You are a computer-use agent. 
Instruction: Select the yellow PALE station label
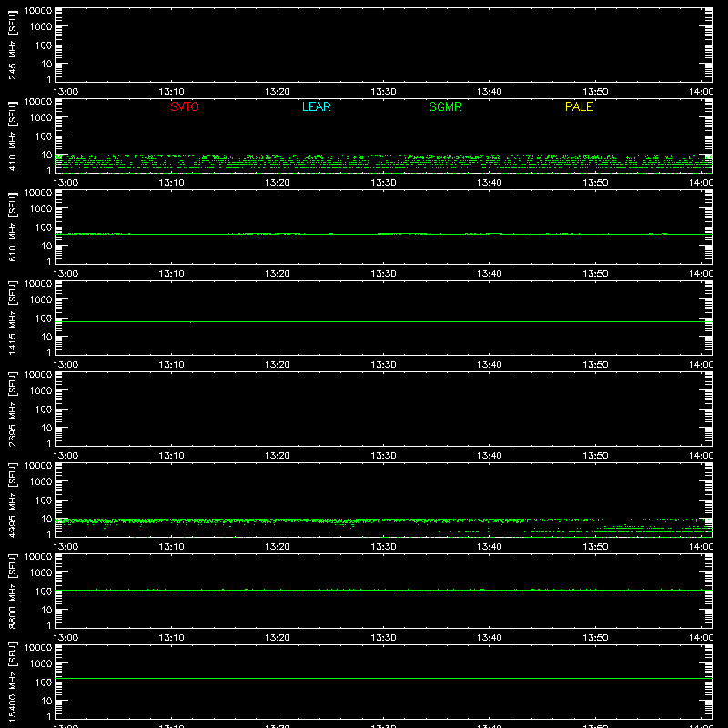pos(579,106)
